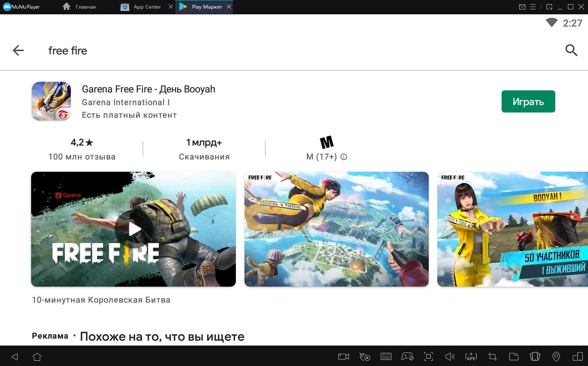Click the search magnifier icon

[x=571, y=50]
